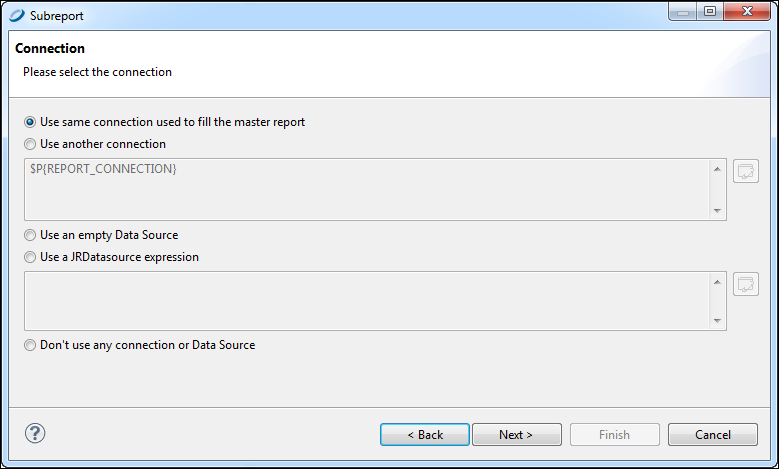This screenshot has height=469, width=779.
Task: Click up arrow in connection expression scrollbar
Action: (x=717, y=169)
